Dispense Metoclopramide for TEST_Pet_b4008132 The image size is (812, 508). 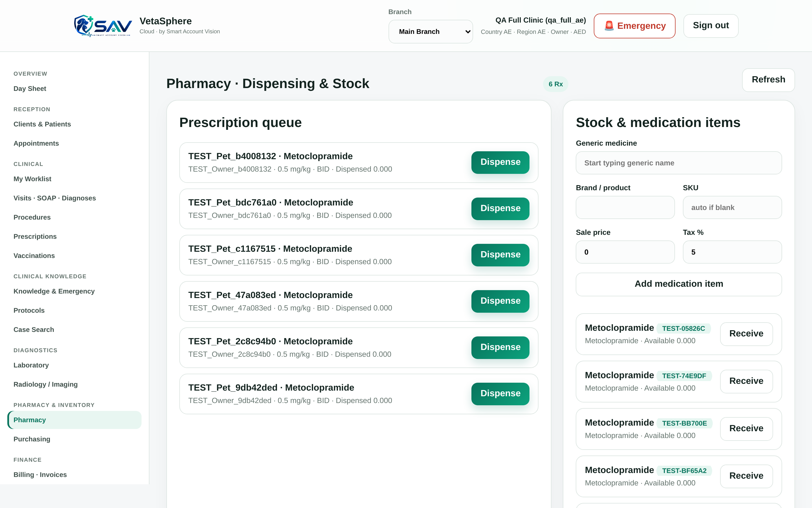pos(500,162)
